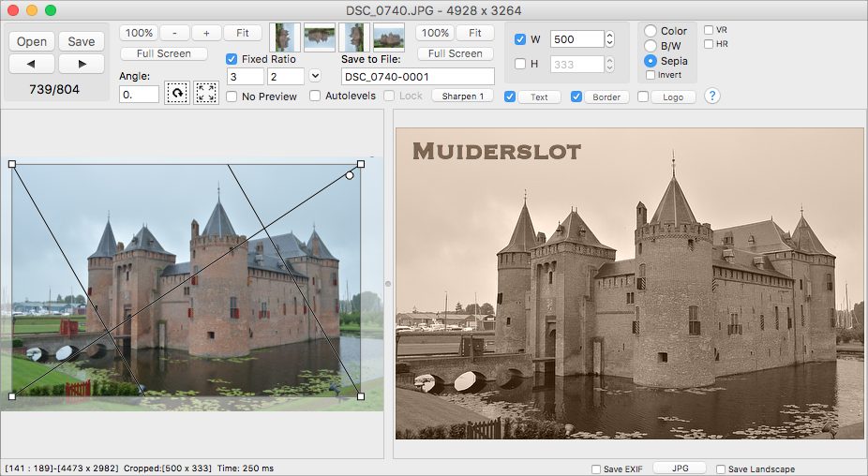Click the expand crop to full icon
Image resolution: width=868 pixels, height=476 pixels.
click(206, 93)
